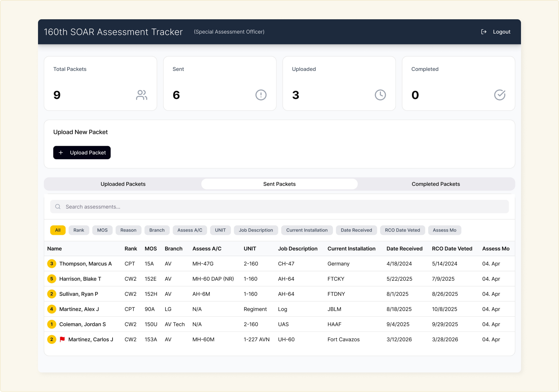The width and height of the screenshot is (559, 392).
Task: Open the Martinez, Carlos J row
Action: click(x=279, y=339)
